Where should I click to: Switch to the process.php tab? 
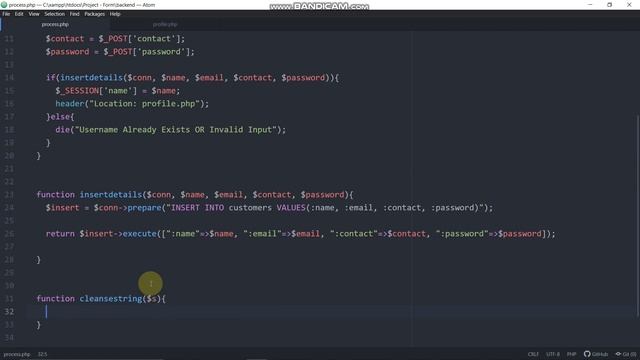(x=55, y=24)
